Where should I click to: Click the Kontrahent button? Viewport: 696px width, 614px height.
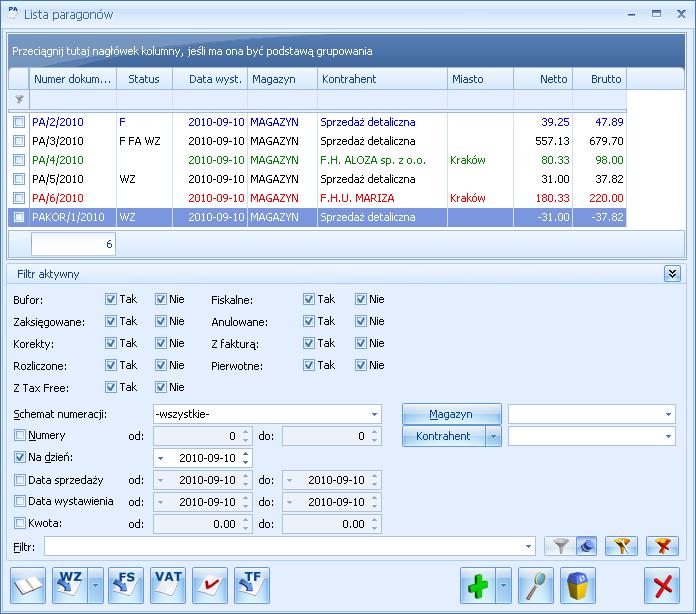point(443,436)
